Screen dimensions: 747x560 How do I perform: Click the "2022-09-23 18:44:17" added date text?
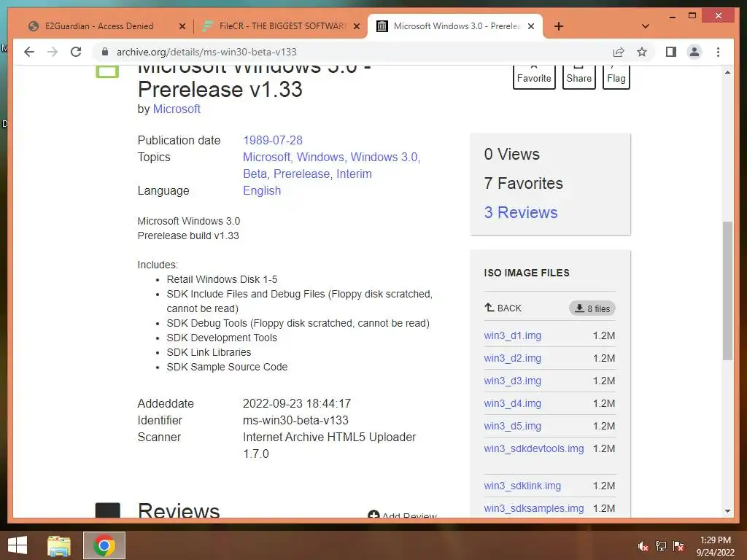click(x=297, y=404)
